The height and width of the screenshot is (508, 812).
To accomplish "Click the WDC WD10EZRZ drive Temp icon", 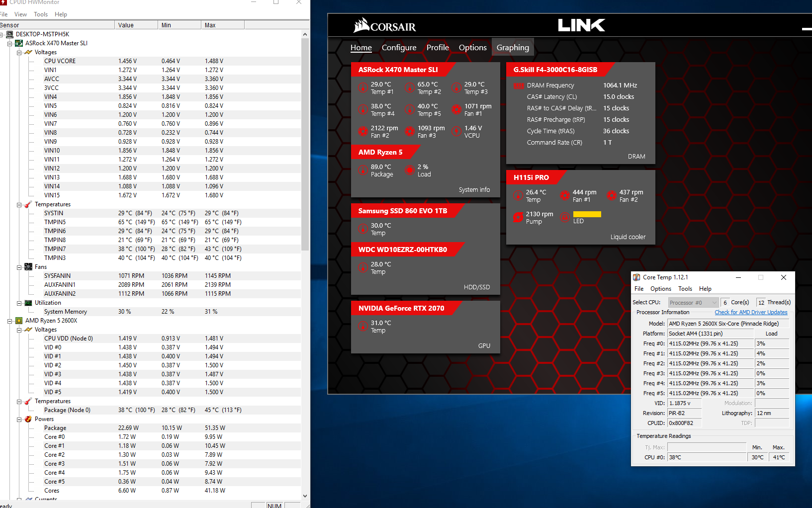I will 362,268.
